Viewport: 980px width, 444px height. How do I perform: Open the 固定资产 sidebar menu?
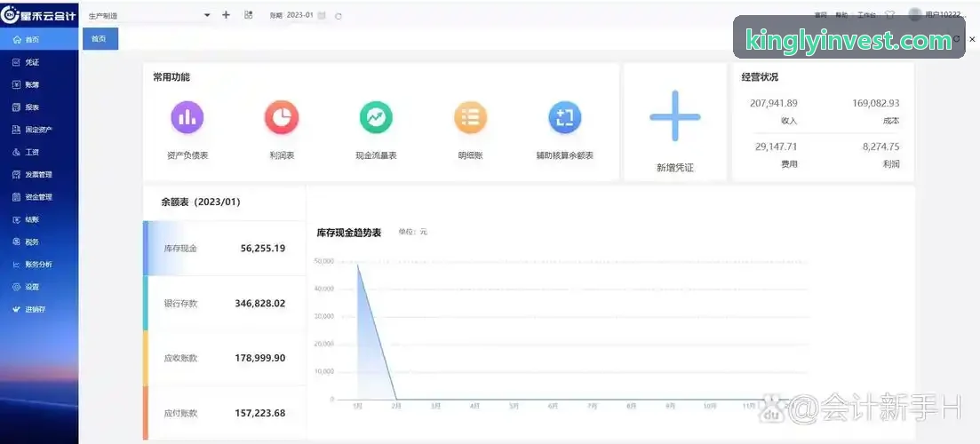pyautogui.click(x=39, y=130)
